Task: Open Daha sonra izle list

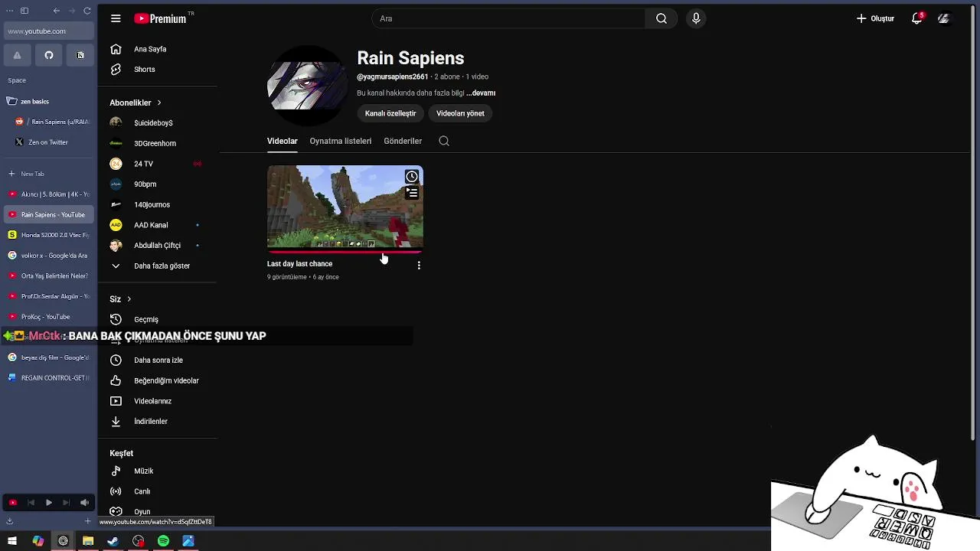Action: (157, 360)
